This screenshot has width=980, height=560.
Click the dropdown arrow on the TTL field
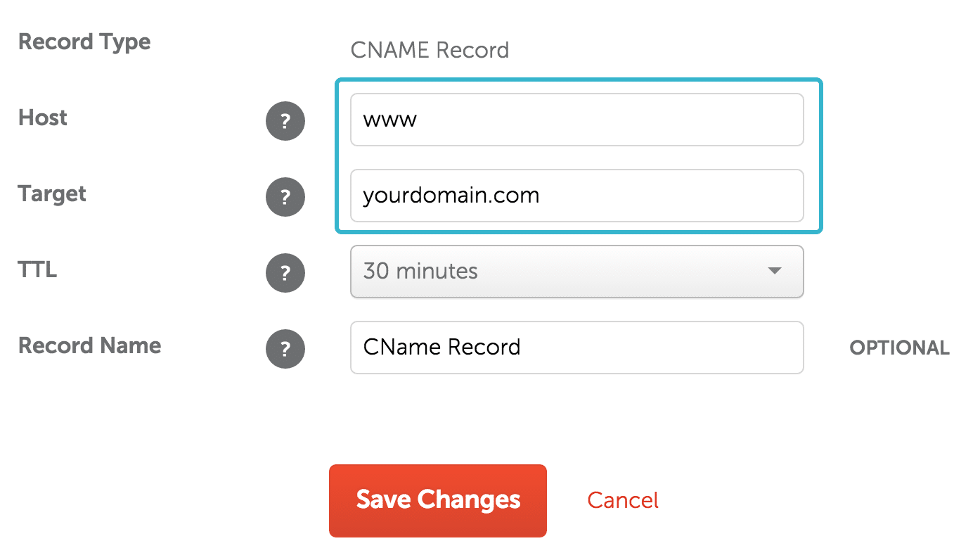coord(775,272)
